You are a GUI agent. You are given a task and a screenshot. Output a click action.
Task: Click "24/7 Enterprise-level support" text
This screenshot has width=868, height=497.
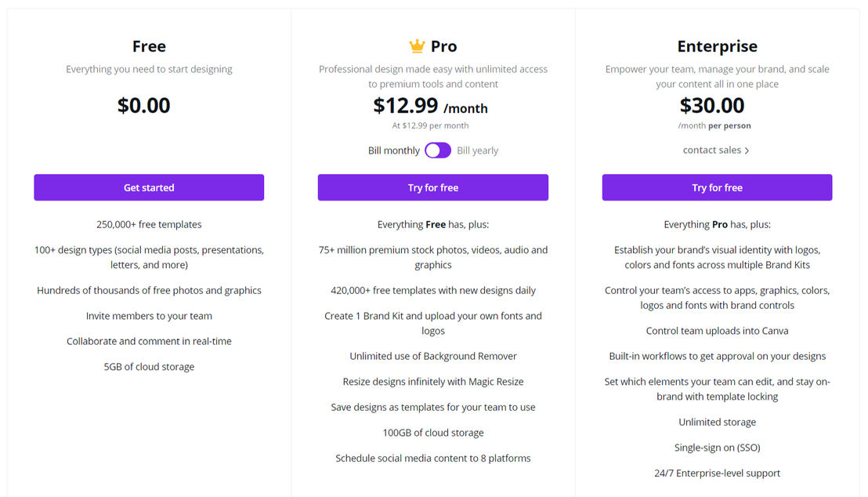[717, 473]
